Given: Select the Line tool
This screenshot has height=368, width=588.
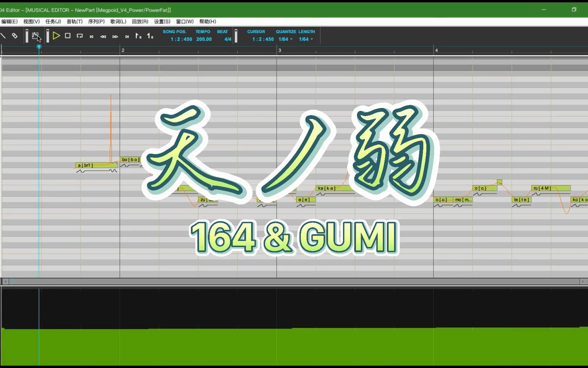Looking at the screenshot, I should [x=3, y=35].
